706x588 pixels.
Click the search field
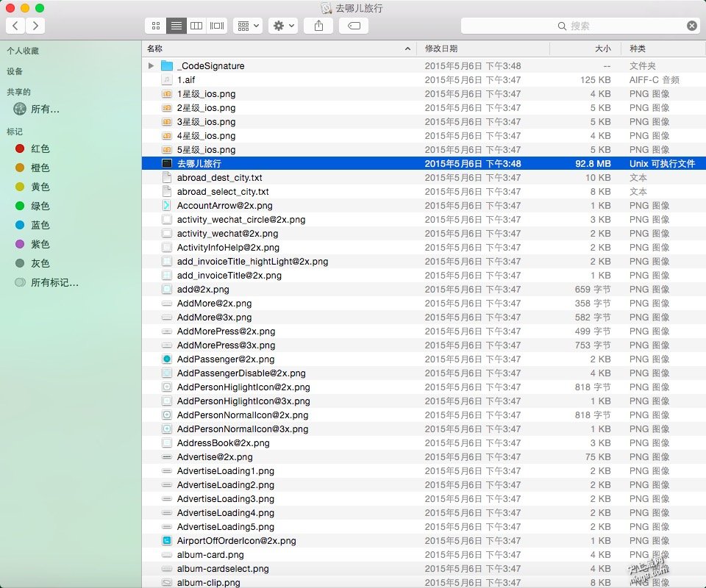point(580,26)
